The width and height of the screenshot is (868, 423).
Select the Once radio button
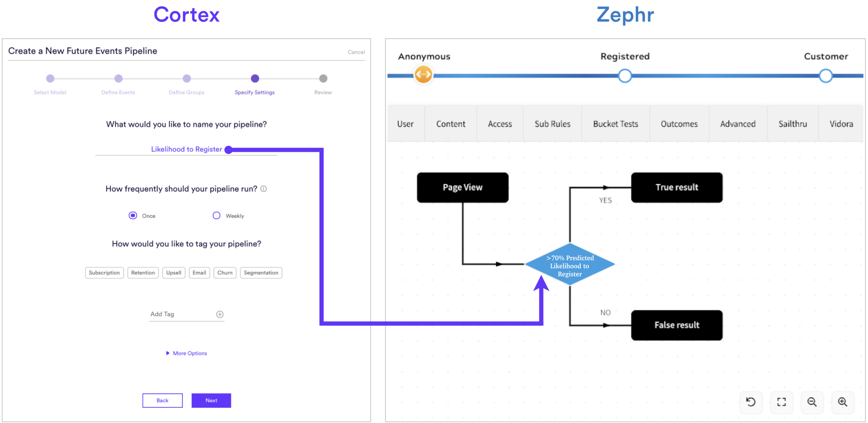click(133, 215)
